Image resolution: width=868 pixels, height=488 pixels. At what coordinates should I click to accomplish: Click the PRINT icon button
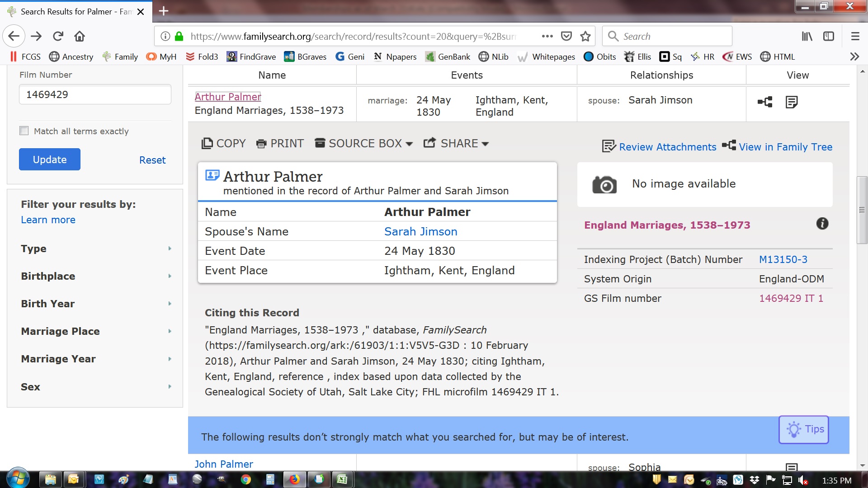tap(280, 144)
